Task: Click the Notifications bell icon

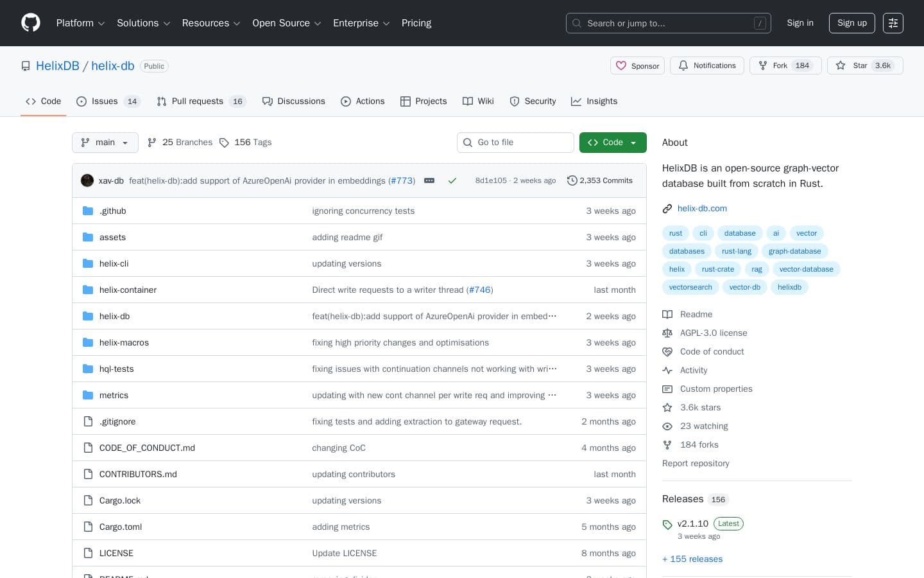Action: (683, 66)
